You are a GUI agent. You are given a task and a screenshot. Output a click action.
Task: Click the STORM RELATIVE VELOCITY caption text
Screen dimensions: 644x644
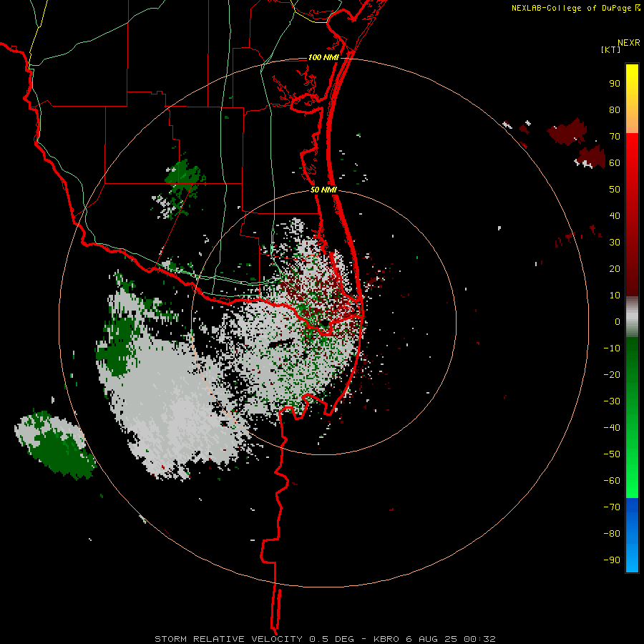click(x=228, y=639)
